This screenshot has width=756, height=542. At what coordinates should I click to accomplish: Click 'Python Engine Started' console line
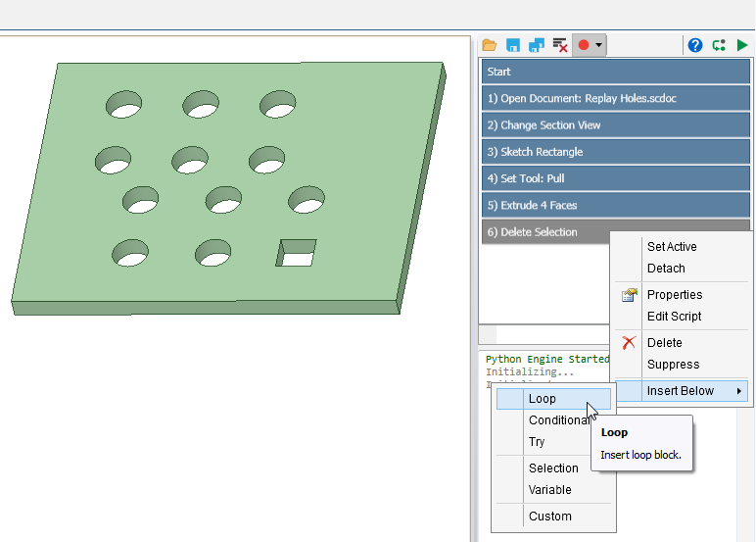point(547,359)
